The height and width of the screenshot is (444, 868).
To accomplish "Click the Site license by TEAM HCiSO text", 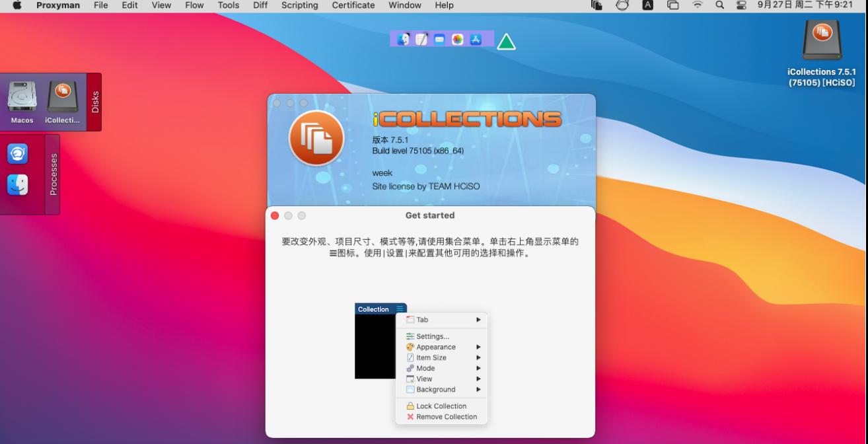I will (x=426, y=186).
